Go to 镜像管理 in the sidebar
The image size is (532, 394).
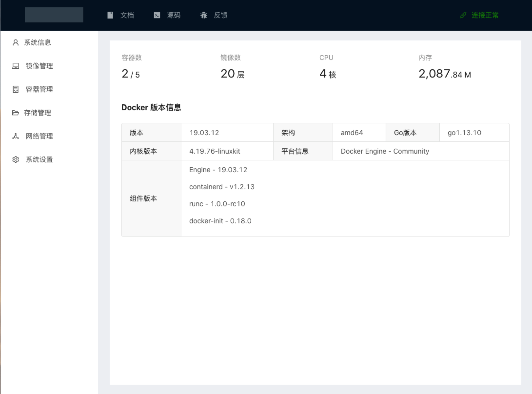[x=39, y=66]
